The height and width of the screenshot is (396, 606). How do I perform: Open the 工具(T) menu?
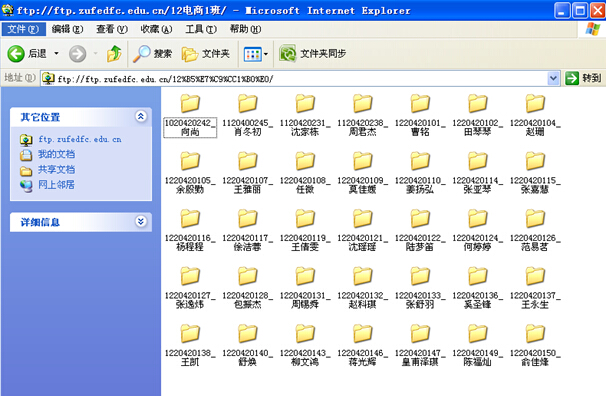point(201,29)
